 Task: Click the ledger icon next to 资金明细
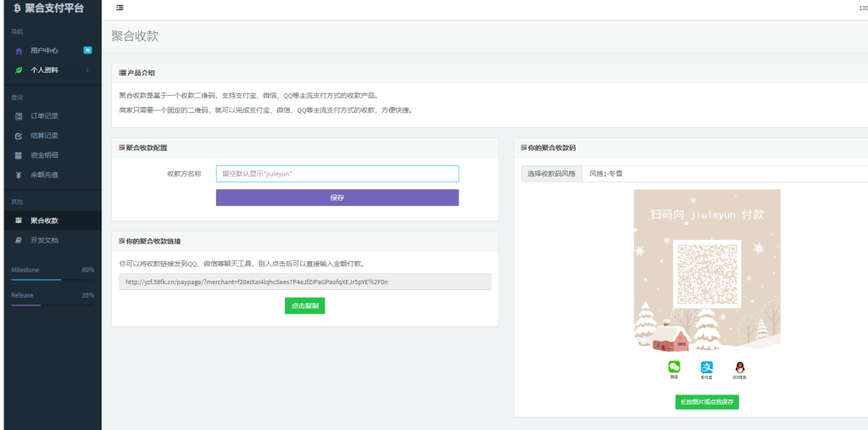click(19, 155)
